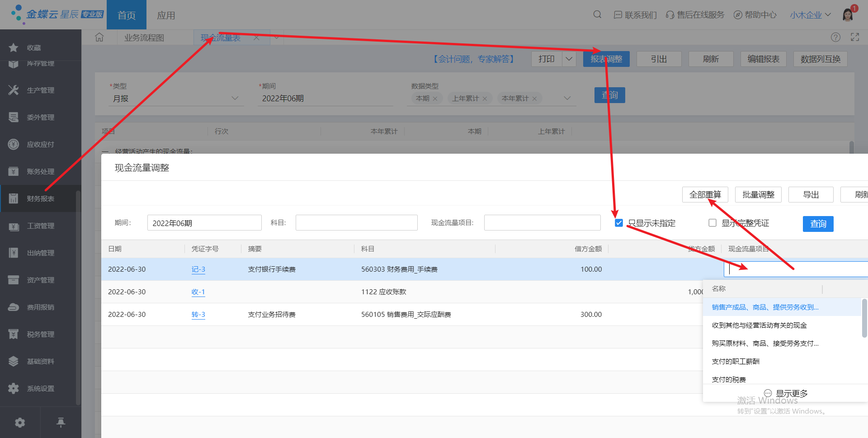Open the 收藏 favorites star icon

[x=14, y=47]
